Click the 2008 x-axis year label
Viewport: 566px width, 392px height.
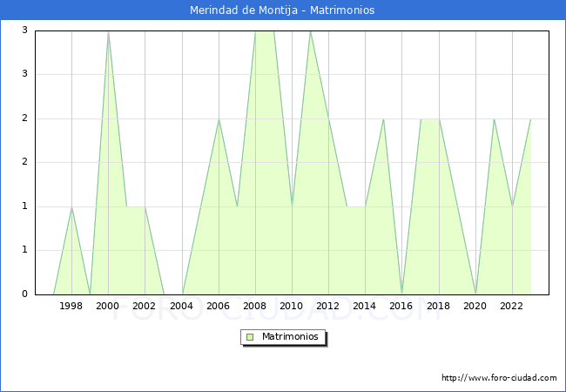(x=255, y=306)
